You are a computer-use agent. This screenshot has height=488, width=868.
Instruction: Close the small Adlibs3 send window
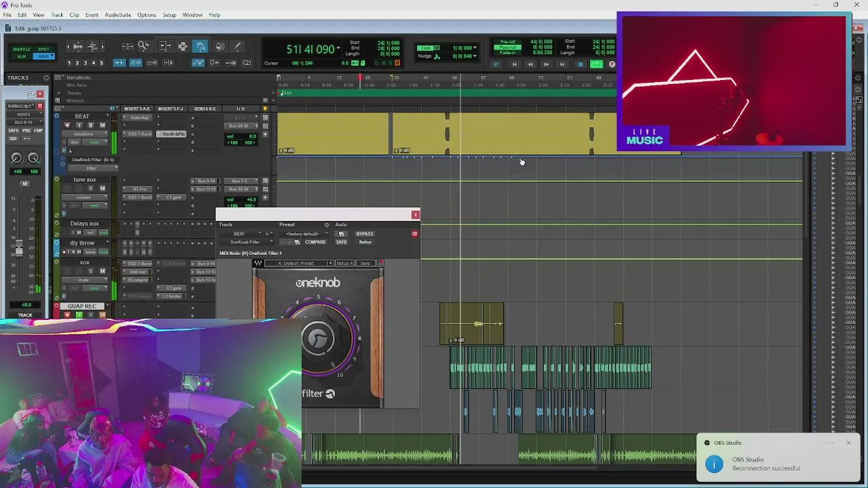coord(40,94)
